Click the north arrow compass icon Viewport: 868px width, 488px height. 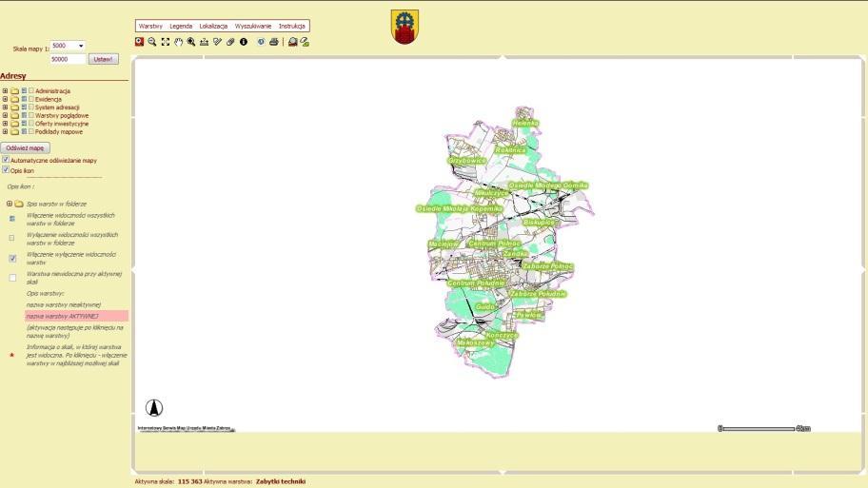pyautogui.click(x=154, y=408)
